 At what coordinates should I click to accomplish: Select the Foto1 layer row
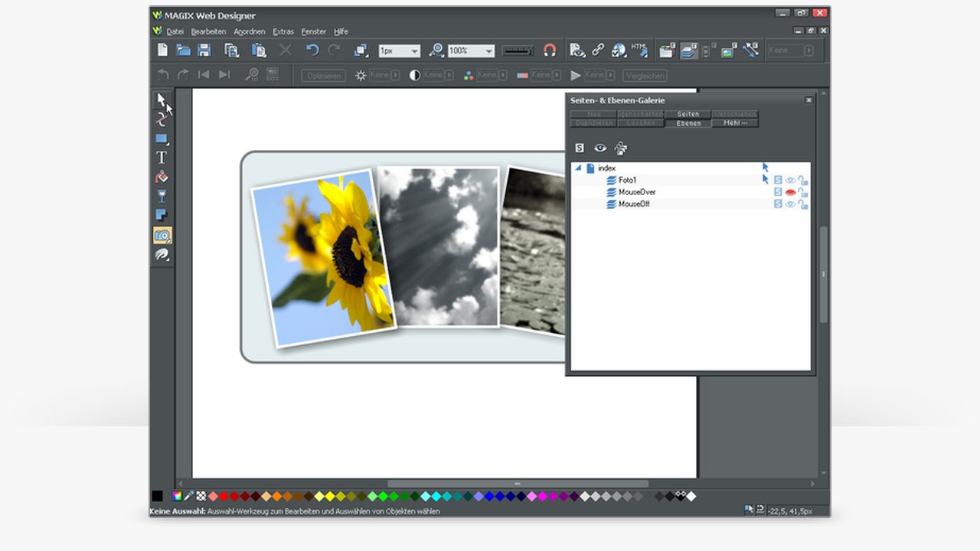tap(691, 181)
